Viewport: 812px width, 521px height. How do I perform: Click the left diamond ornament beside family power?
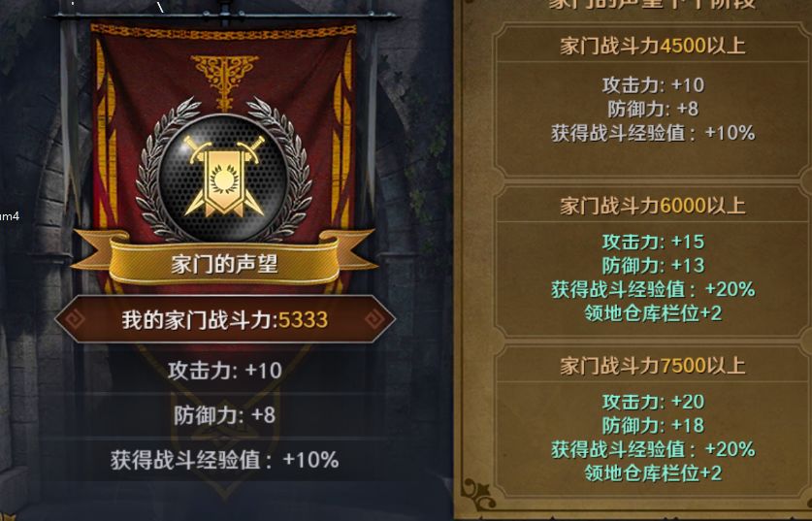[75, 319]
